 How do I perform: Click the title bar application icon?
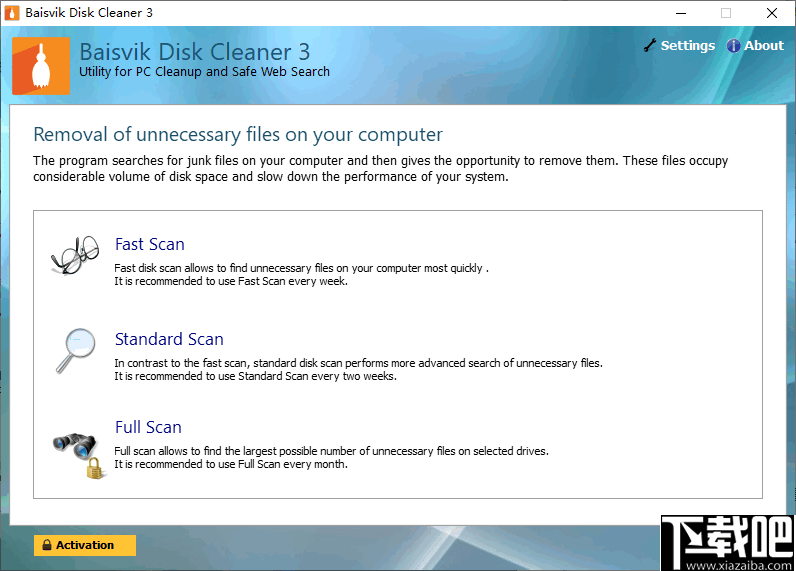point(12,13)
